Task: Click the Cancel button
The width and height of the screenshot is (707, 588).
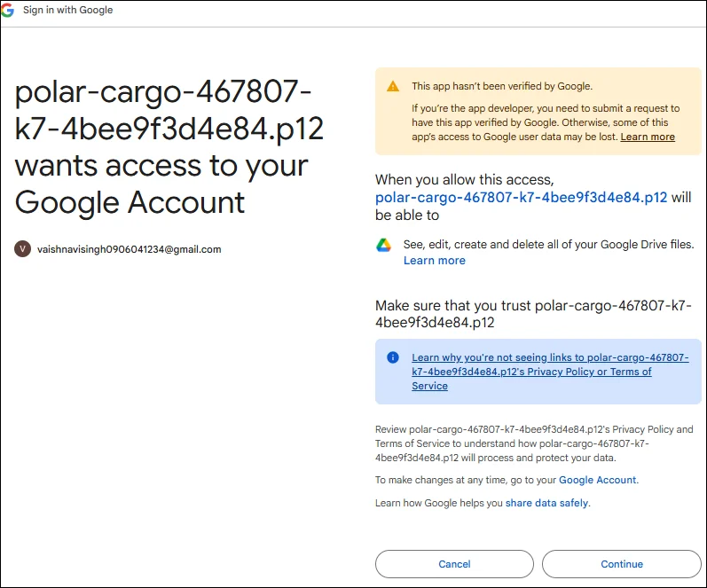Action: (x=454, y=564)
